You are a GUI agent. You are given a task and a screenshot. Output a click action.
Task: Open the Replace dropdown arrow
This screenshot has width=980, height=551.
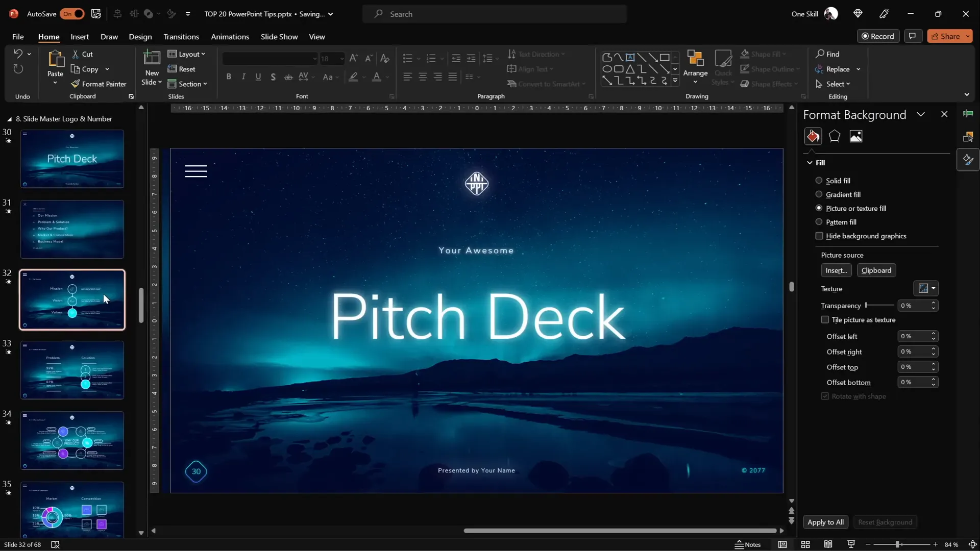click(x=859, y=69)
